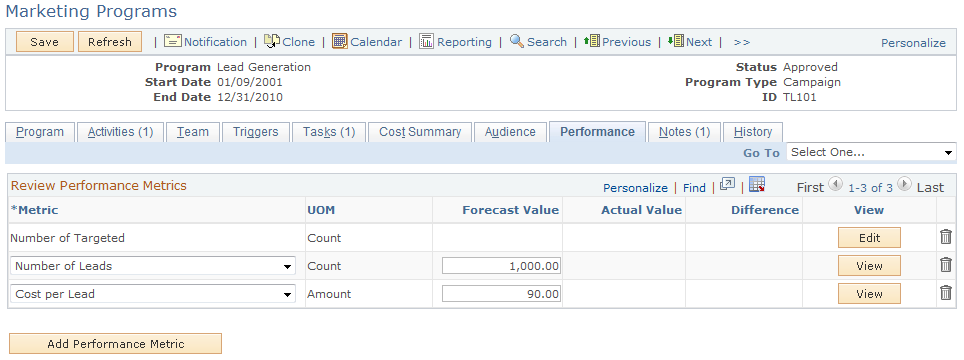Delete the Number of Targeted row
The image size is (964, 360).
pyautogui.click(x=946, y=237)
